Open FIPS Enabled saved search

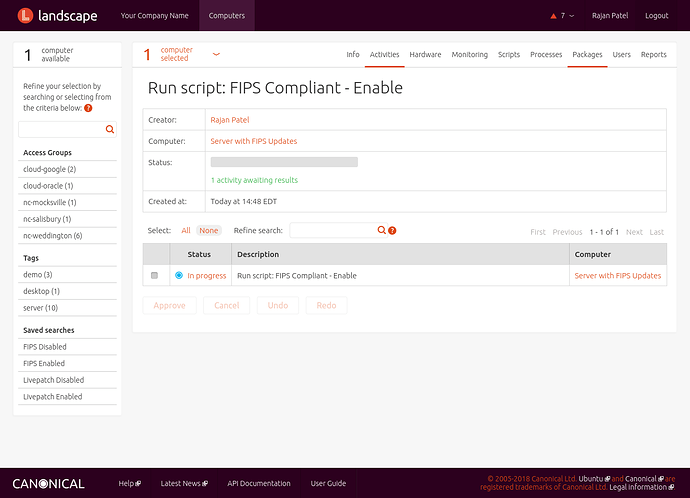pos(44,363)
